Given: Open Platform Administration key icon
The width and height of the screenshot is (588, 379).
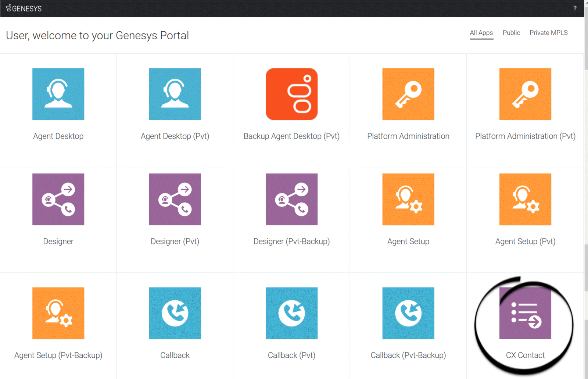Looking at the screenshot, I should (x=408, y=94).
